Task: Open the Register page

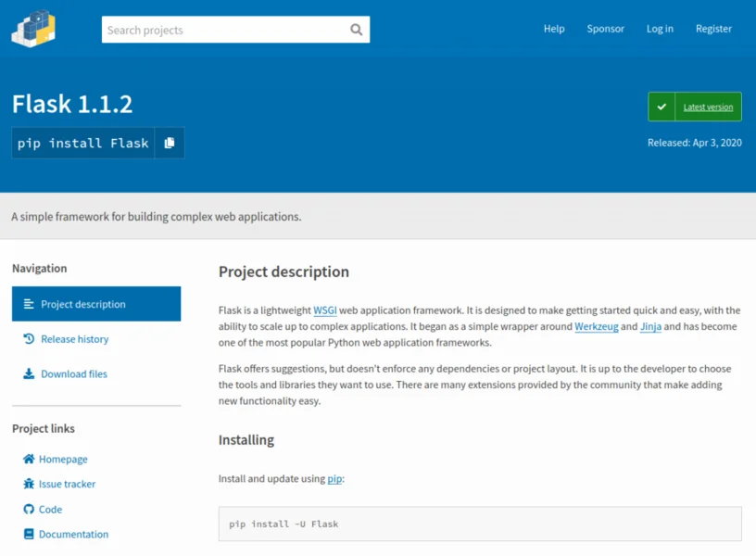Action: click(713, 29)
